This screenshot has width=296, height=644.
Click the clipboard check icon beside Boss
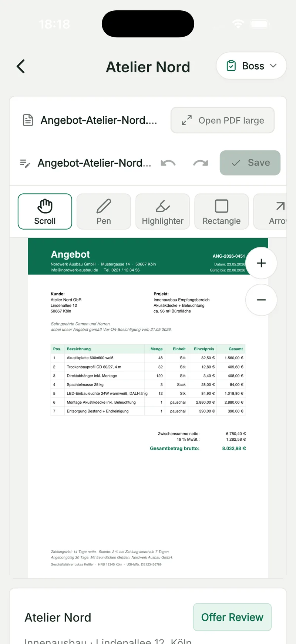[x=231, y=66]
